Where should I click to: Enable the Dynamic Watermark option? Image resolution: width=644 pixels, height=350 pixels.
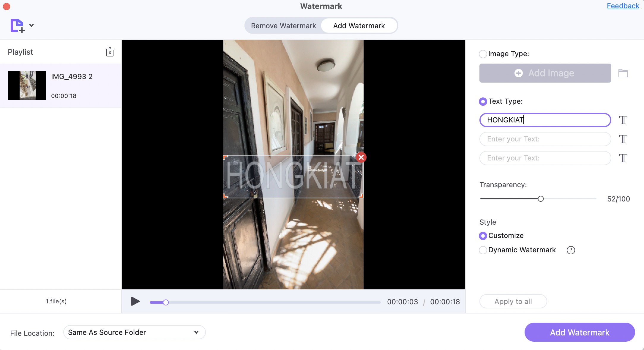(482, 250)
